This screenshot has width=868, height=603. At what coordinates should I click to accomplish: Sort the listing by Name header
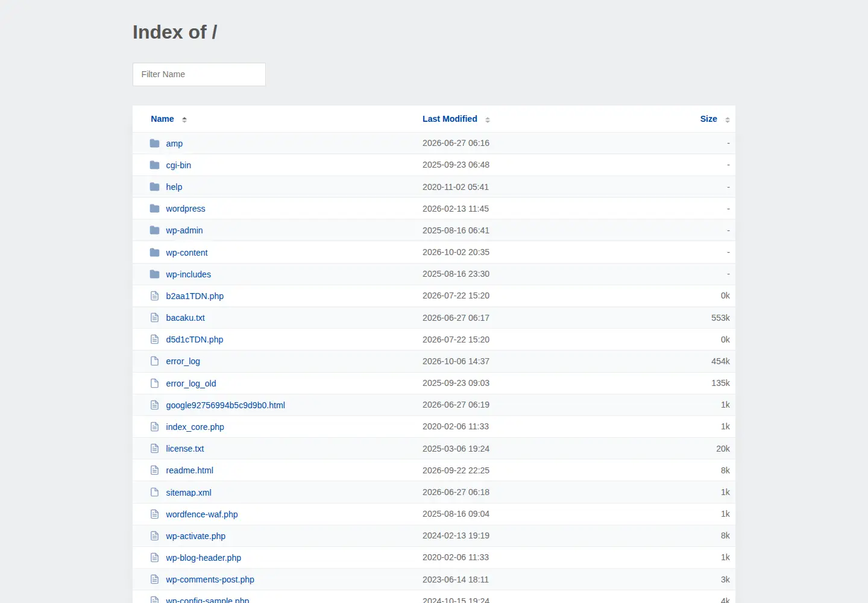coord(162,119)
